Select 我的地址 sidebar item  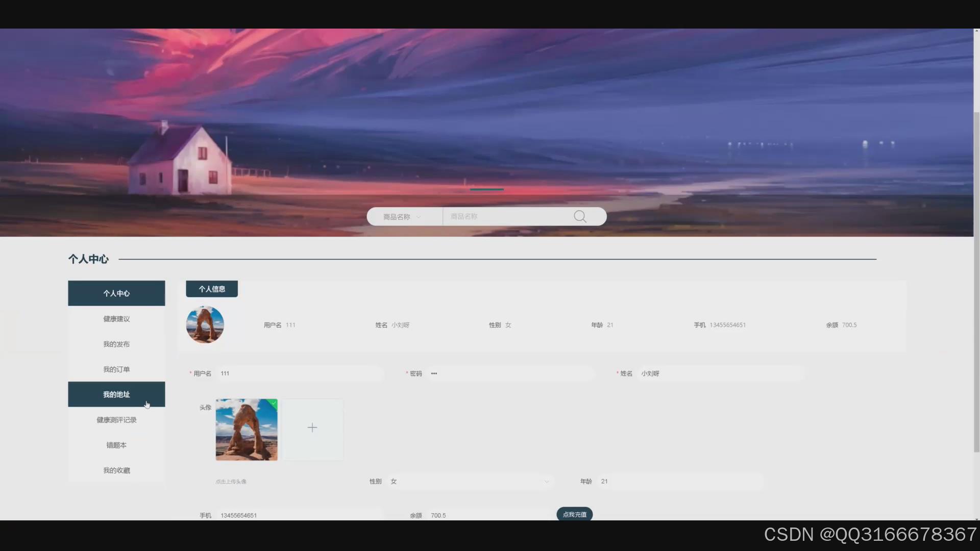click(x=116, y=394)
